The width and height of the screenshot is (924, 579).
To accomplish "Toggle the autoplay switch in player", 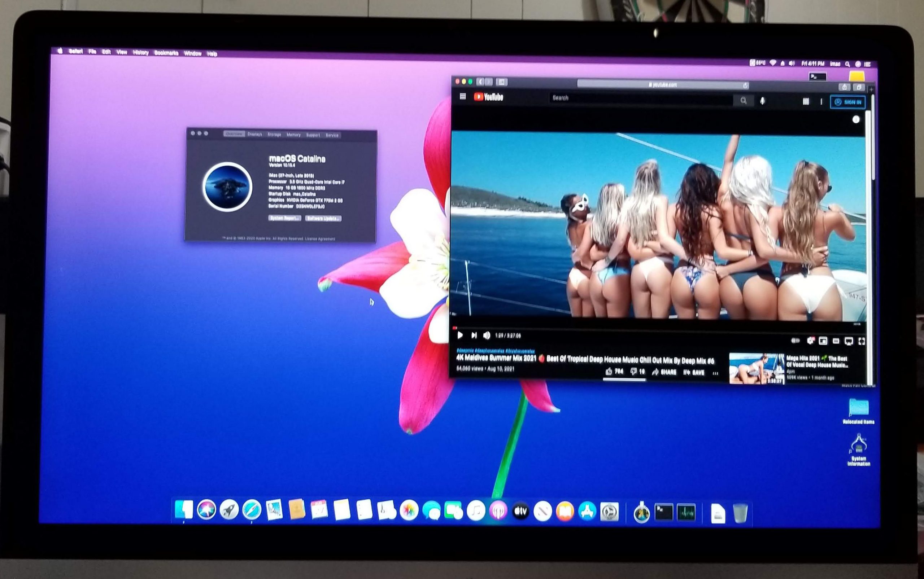I will tap(796, 340).
